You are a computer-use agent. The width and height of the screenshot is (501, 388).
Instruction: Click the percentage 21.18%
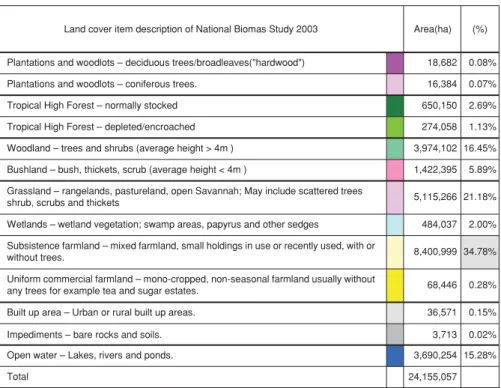pyautogui.click(x=480, y=197)
